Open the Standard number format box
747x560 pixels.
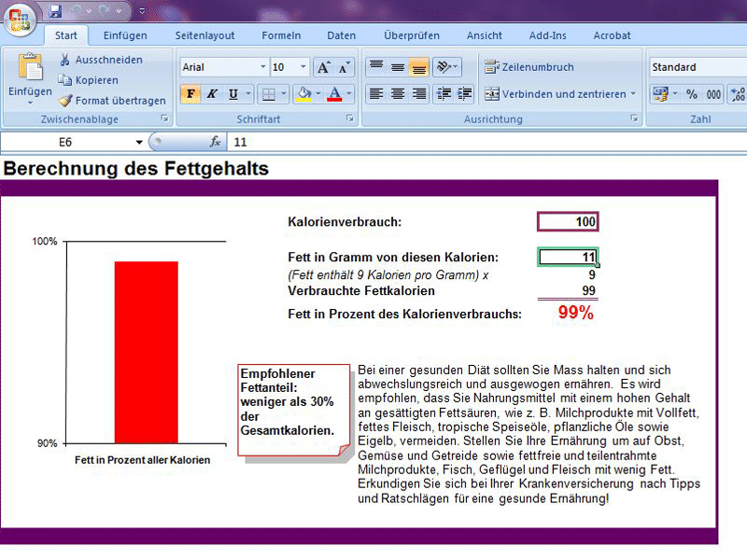(698, 67)
